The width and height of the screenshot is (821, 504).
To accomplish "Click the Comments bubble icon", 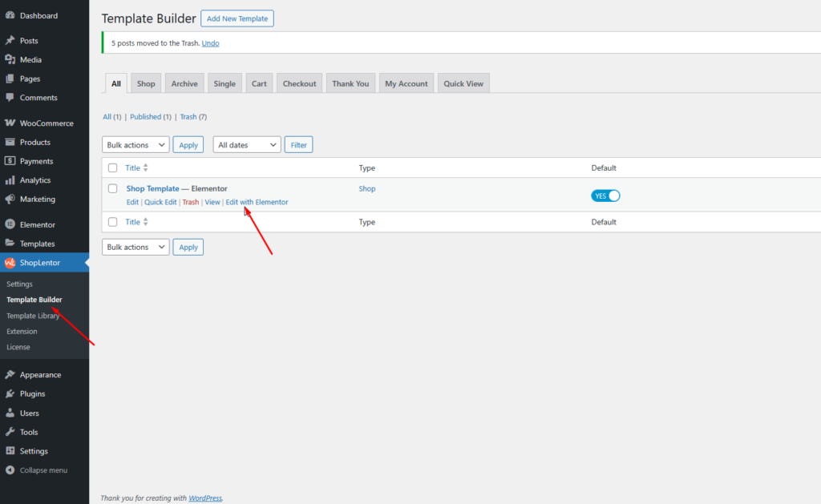I will coord(10,97).
